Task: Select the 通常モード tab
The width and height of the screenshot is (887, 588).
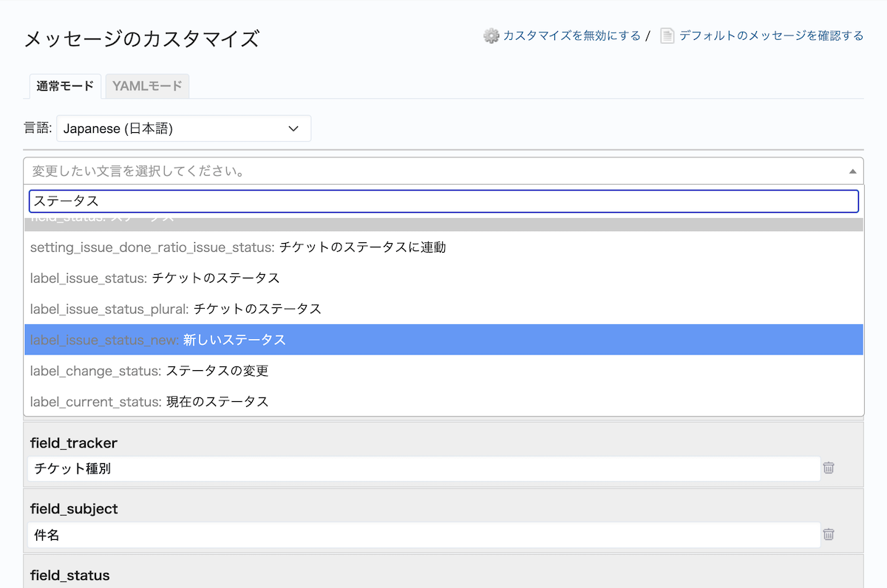Action: [x=65, y=86]
